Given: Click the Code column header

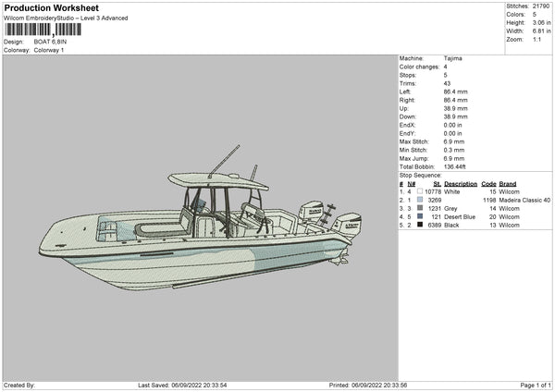Looking at the screenshot, I should [488, 183].
